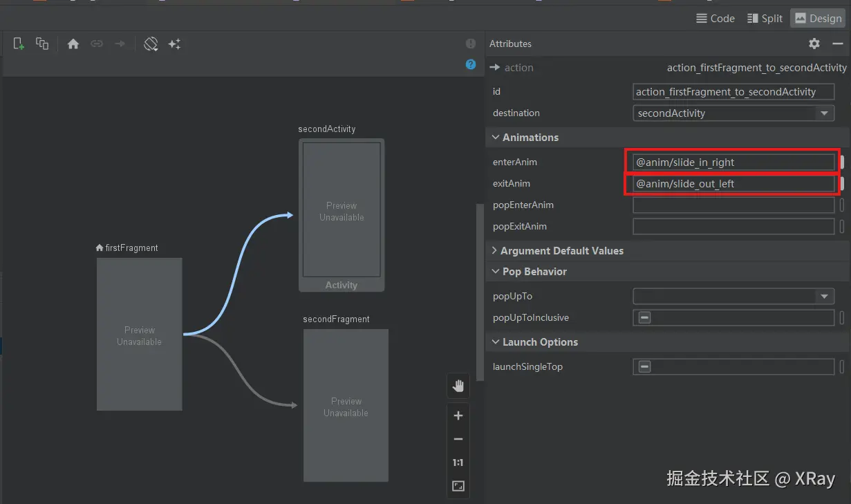Zoom in with the plus button
Viewport: 851px width, 504px height.
pyautogui.click(x=458, y=416)
